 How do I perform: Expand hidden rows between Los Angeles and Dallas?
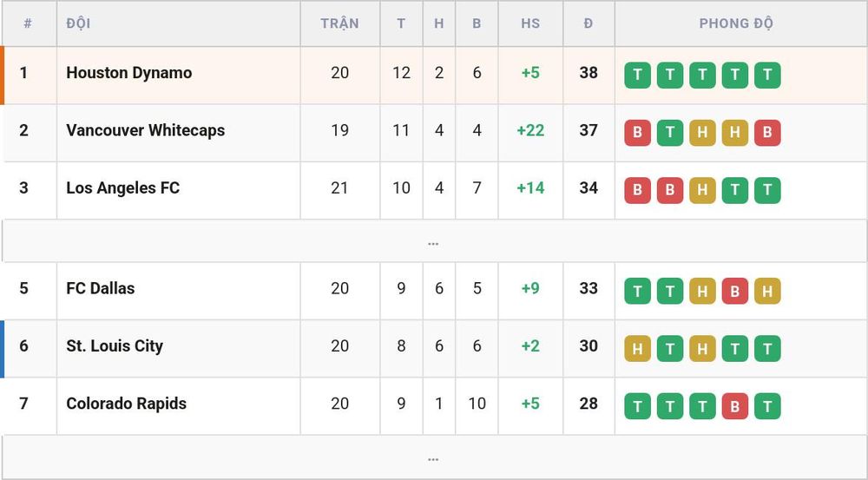point(433,241)
